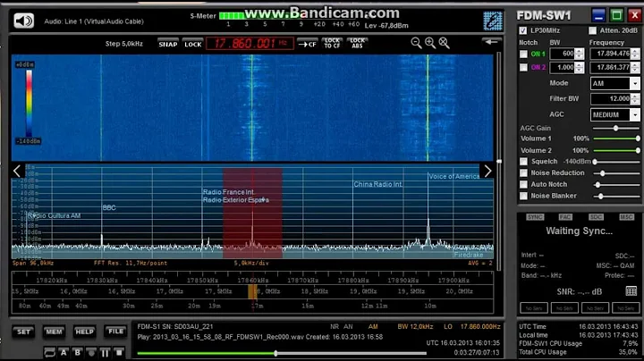The height and width of the screenshot is (361, 644).
Task: Collapse the panel using the left arrow icon
Action: 491,42
